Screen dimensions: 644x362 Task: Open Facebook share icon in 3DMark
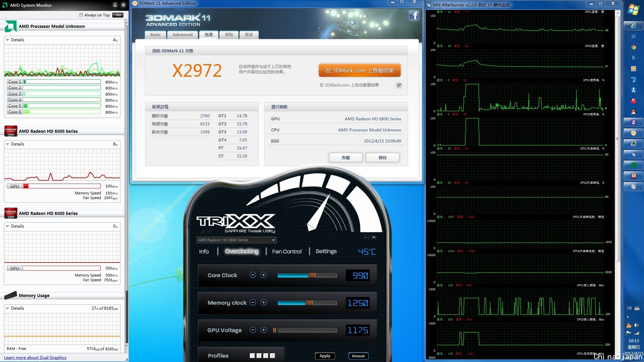click(414, 15)
